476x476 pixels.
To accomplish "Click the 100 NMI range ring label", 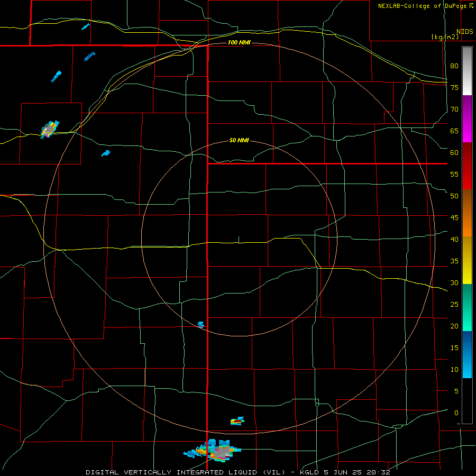I will [x=239, y=42].
